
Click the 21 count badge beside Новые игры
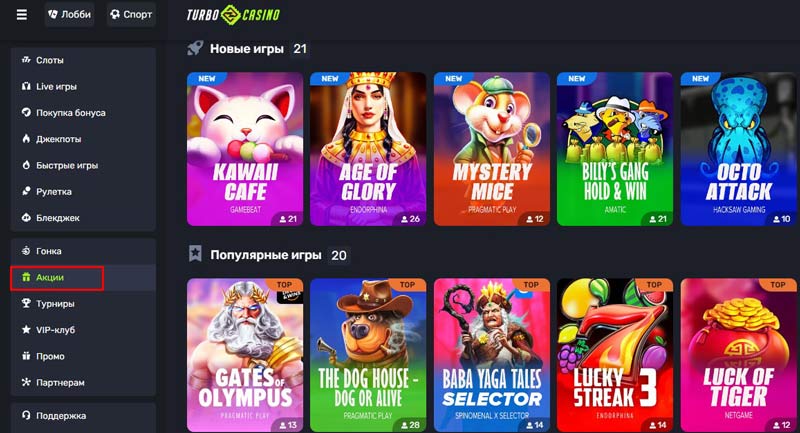300,49
